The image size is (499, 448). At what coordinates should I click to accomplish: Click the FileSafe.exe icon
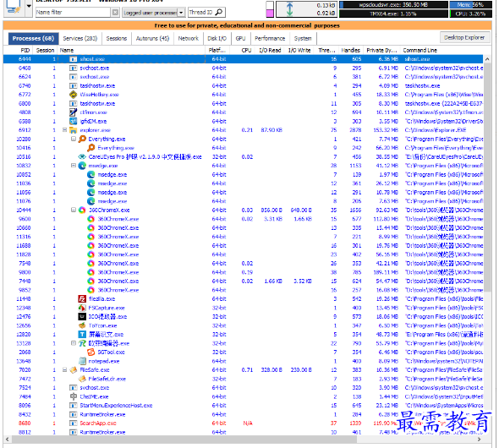tap(74, 370)
